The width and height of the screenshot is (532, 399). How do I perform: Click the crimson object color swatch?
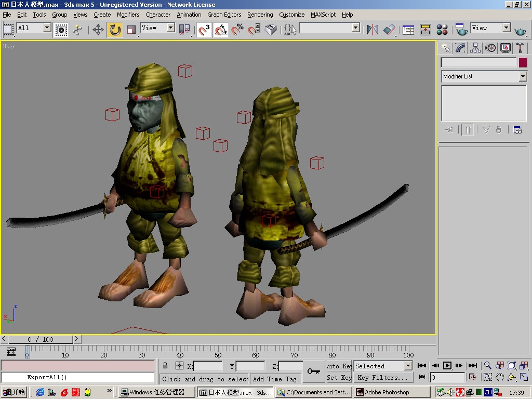pos(523,62)
